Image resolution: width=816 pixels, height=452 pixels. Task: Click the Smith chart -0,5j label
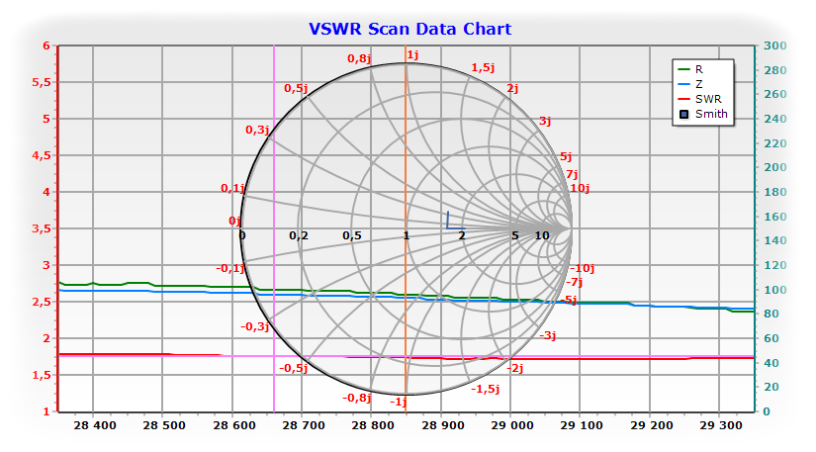(x=294, y=369)
